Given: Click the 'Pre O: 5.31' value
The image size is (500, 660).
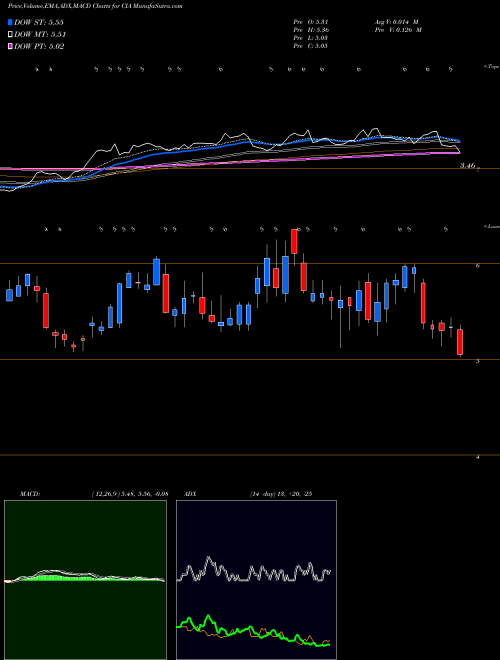Looking at the screenshot, I should (x=311, y=22).
